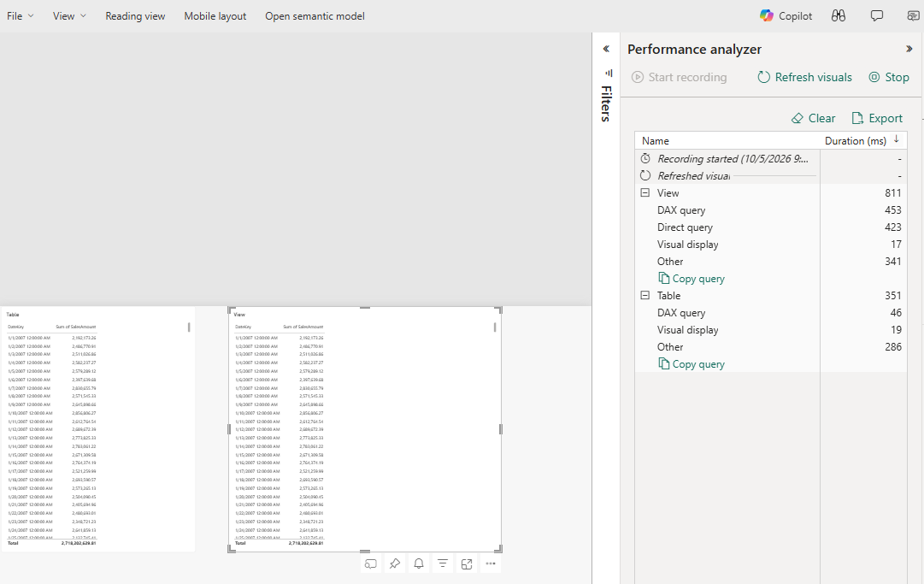
Task: Open the comments speech bubble icon
Action: [x=877, y=16]
